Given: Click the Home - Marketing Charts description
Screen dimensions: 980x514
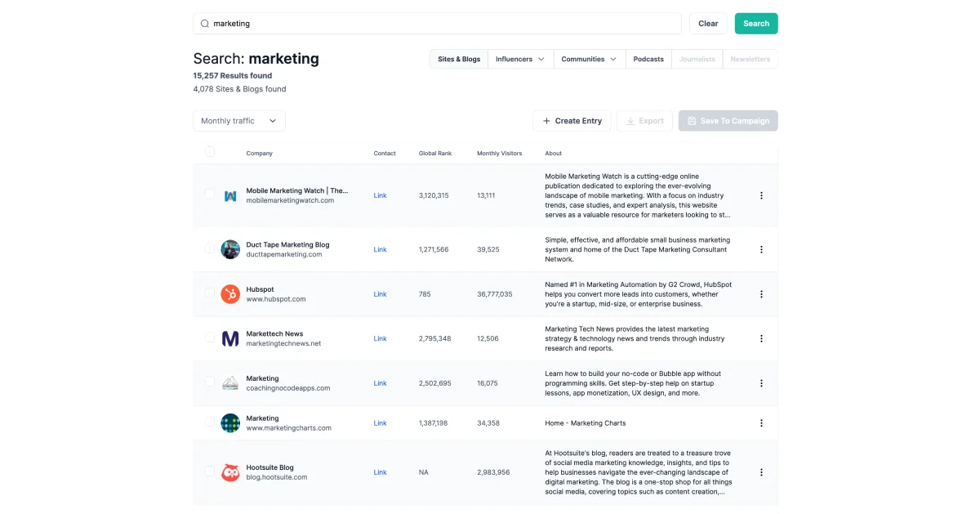Looking at the screenshot, I should 586,423.
